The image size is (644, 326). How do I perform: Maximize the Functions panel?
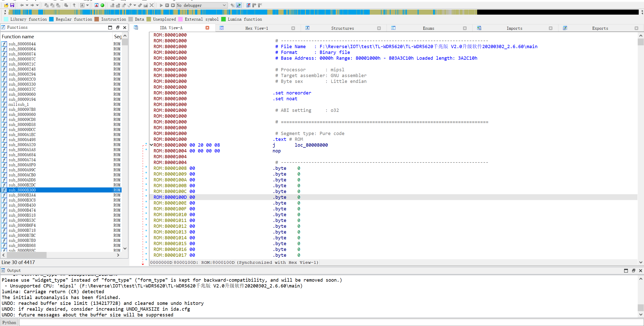click(x=110, y=27)
